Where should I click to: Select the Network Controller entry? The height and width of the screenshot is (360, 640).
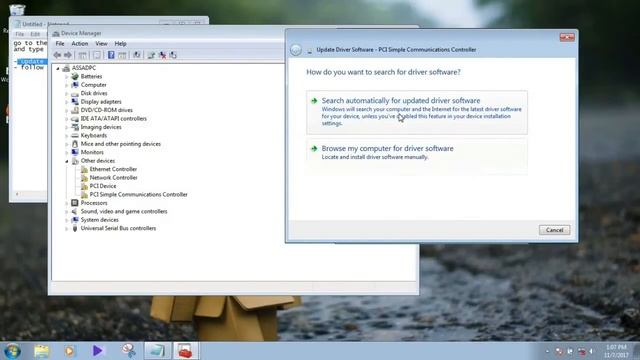113,178
